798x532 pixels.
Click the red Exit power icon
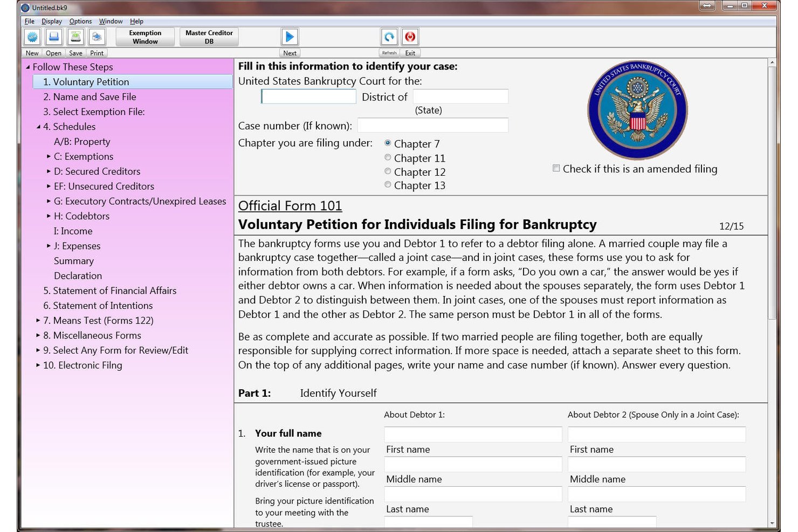point(410,37)
